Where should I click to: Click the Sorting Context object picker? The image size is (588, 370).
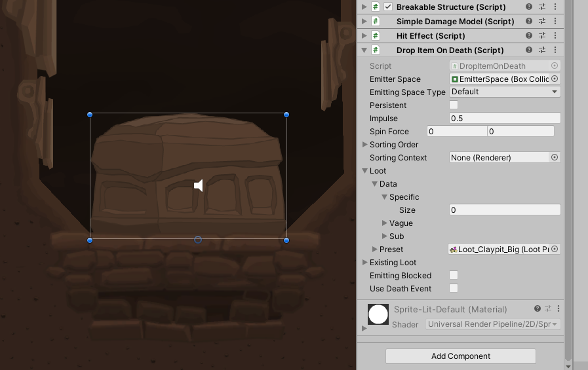click(x=555, y=158)
